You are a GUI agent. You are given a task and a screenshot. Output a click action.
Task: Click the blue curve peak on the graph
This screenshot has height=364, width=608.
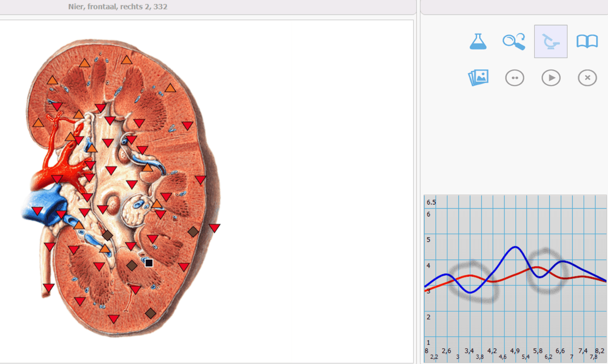(x=516, y=247)
